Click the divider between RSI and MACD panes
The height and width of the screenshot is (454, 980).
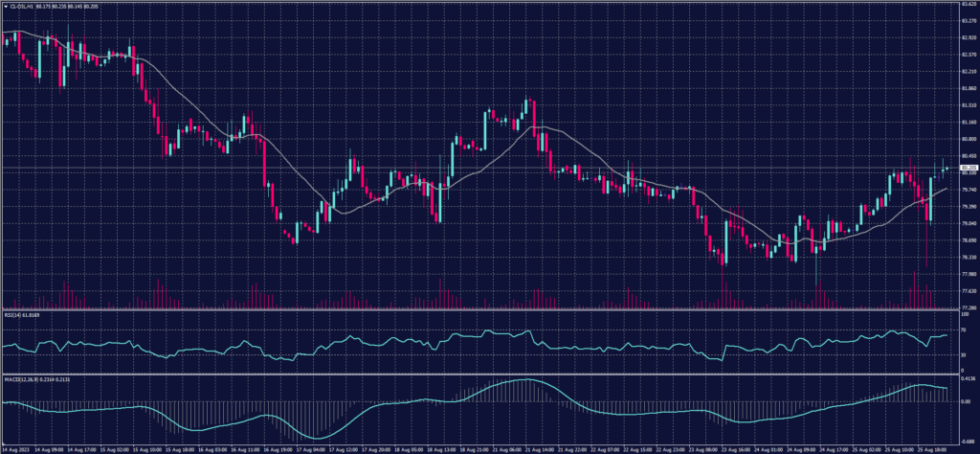tap(479, 374)
